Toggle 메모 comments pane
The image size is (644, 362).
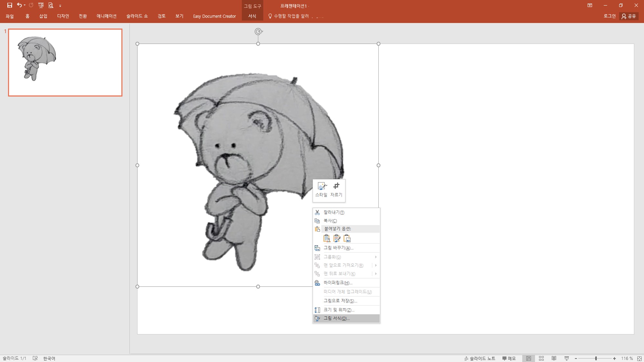click(x=509, y=358)
